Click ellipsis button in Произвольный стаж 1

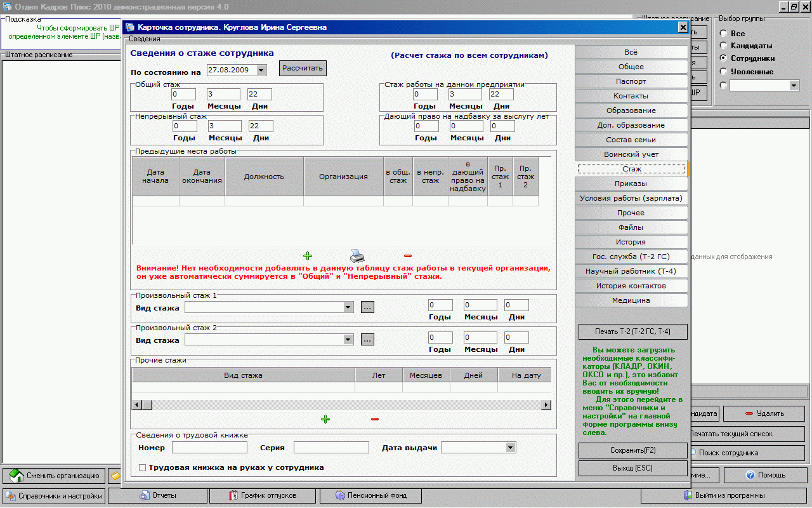[x=368, y=307]
